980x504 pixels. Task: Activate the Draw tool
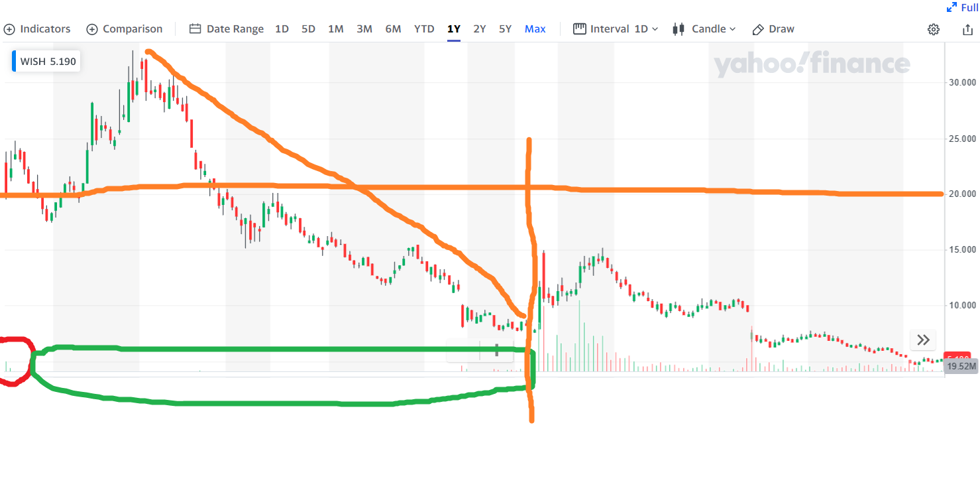[773, 29]
